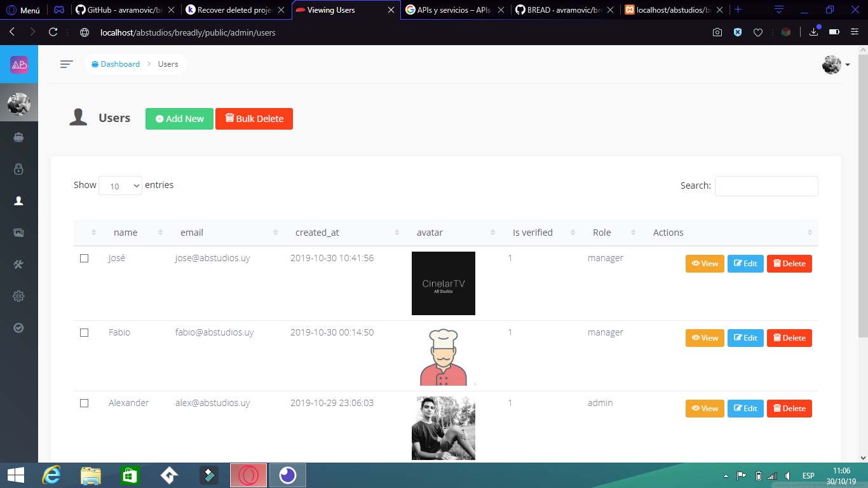This screenshot has width=868, height=488.
Task: Select the Users person icon in sidebar
Action: [x=18, y=201]
